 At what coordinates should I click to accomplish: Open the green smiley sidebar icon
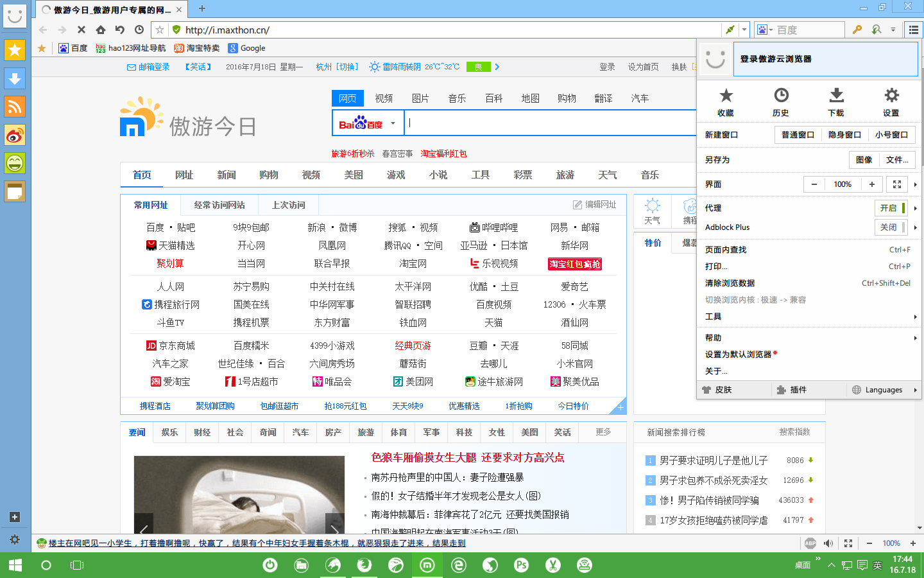tap(15, 163)
